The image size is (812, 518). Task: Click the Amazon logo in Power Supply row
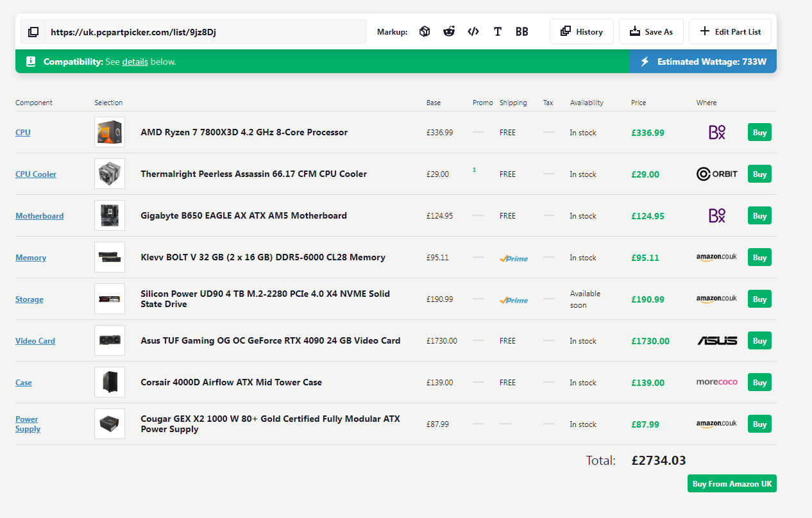(x=716, y=424)
